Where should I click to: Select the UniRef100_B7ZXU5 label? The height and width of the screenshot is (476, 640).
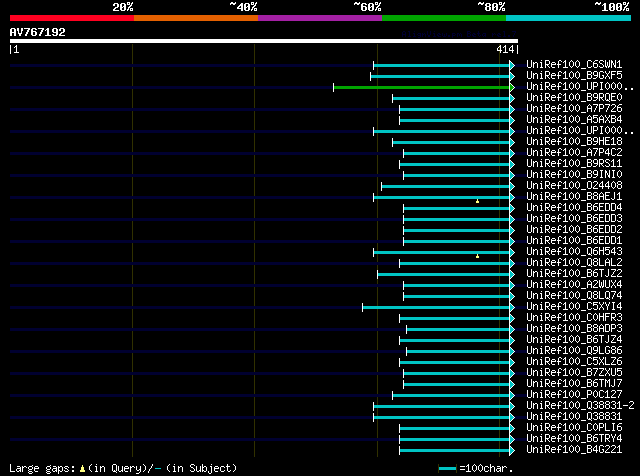click(x=574, y=373)
